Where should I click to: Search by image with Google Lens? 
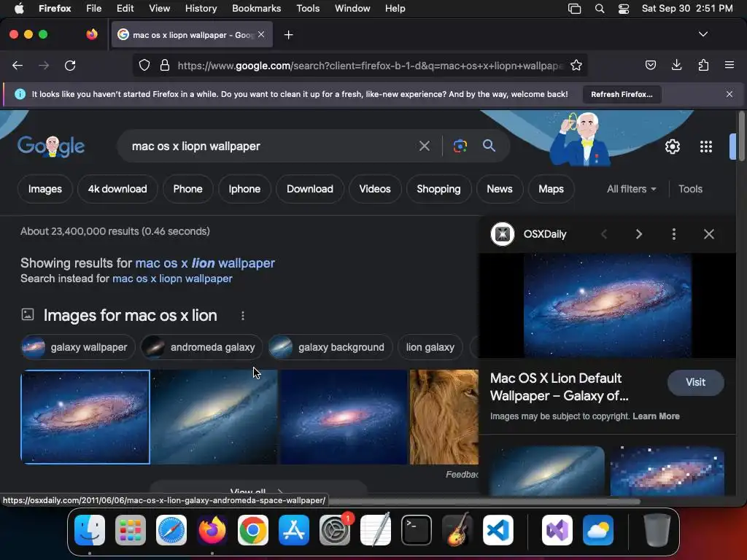tap(460, 146)
